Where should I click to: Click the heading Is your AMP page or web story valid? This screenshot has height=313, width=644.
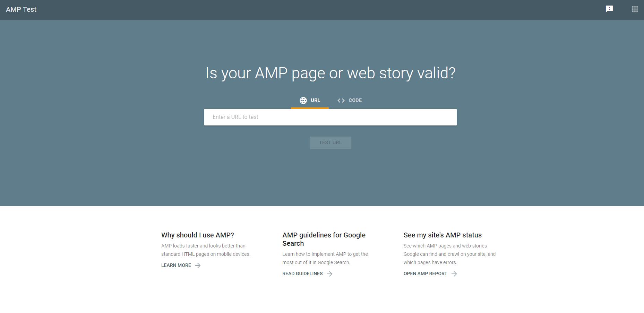click(x=330, y=73)
